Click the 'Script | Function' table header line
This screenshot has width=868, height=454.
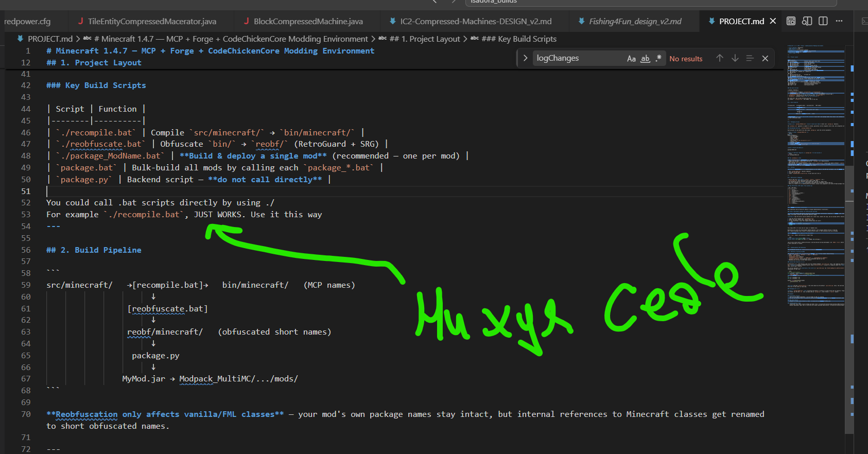[96, 109]
